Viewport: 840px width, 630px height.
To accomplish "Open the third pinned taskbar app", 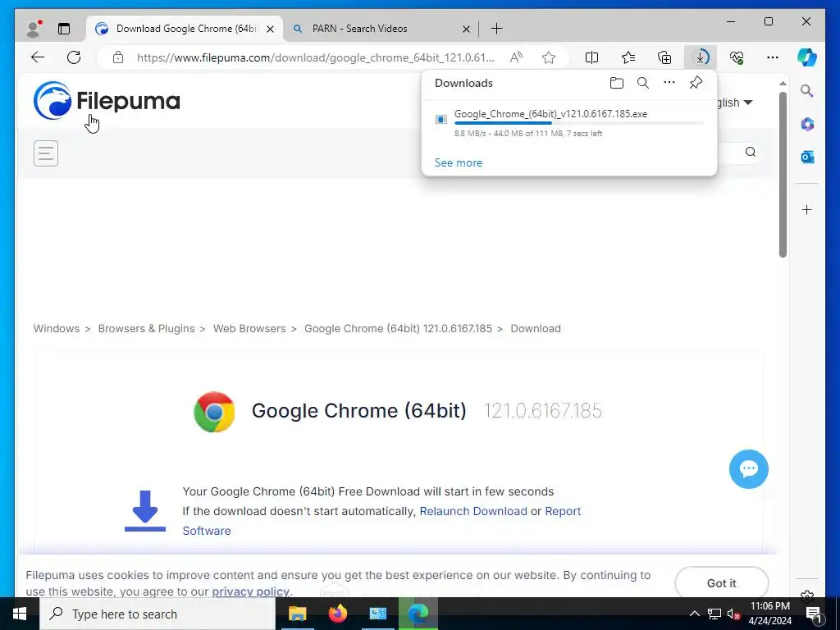I will coord(377,614).
